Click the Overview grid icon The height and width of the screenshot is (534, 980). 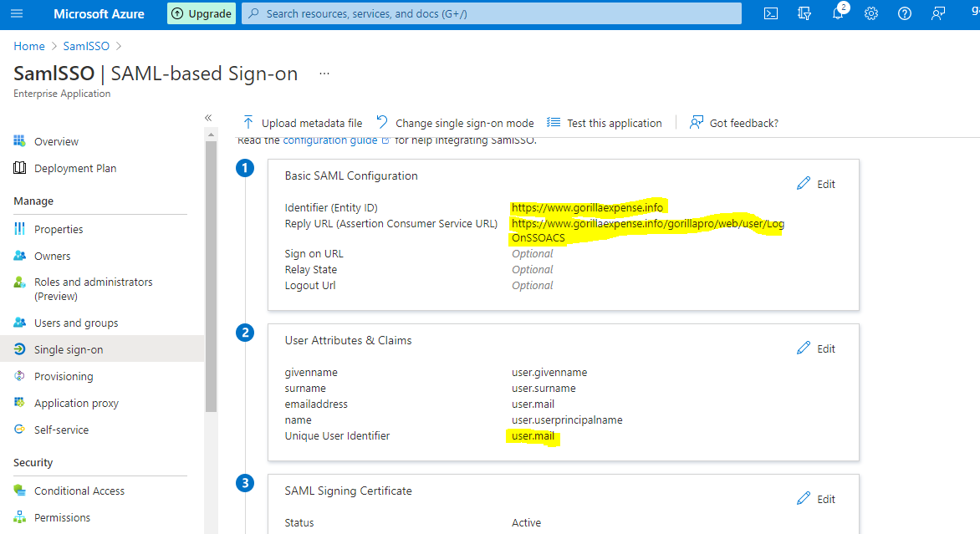20,141
